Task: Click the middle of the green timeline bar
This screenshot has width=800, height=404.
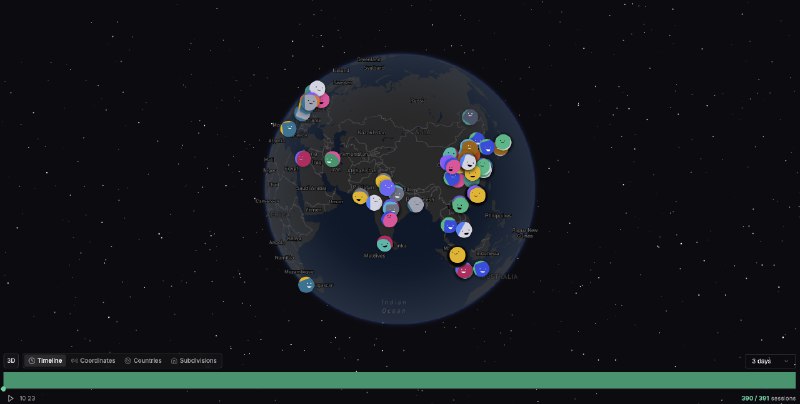Action: (x=400, y=380)
